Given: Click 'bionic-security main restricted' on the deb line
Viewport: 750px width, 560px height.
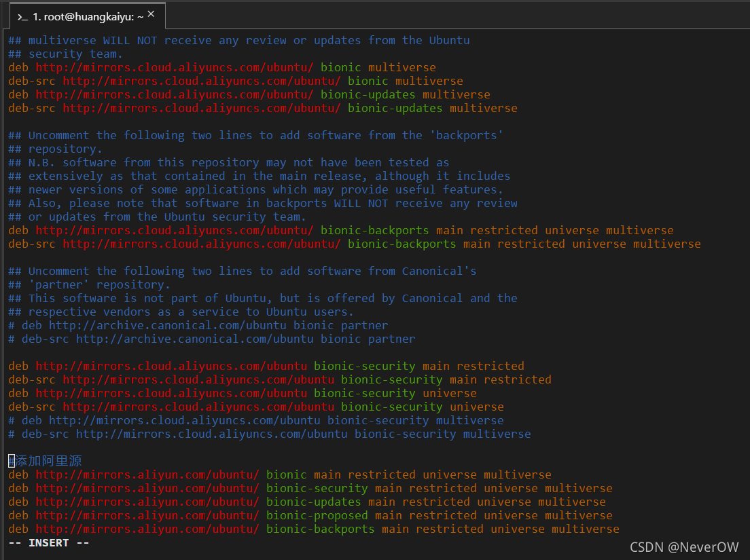Looking at the screenshot, I should click(419, 366).
